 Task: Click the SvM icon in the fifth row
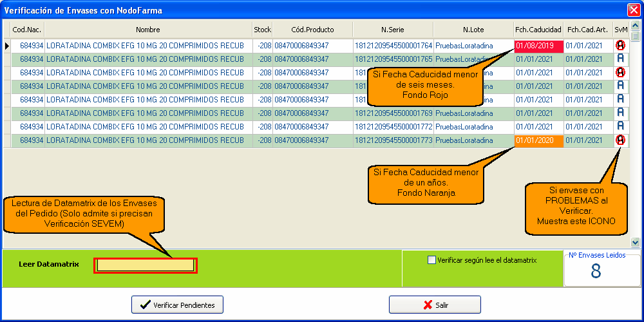tap(620, 100)
